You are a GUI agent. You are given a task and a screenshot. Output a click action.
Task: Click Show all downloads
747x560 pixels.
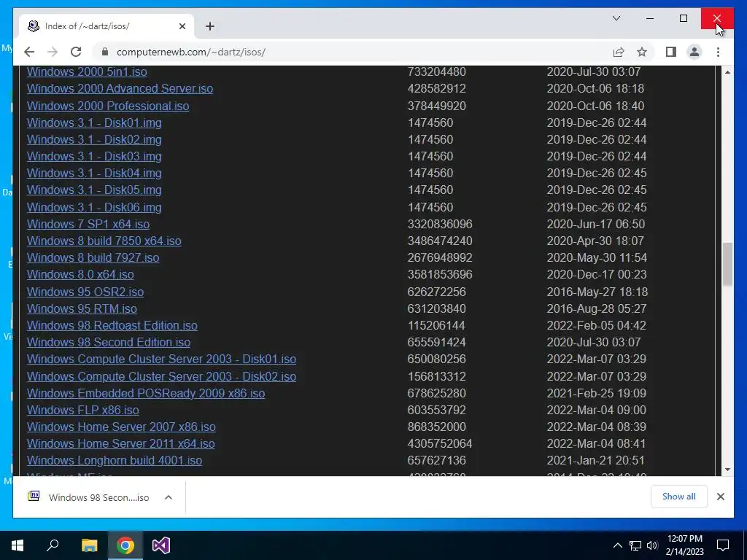[x=679, y=497]
